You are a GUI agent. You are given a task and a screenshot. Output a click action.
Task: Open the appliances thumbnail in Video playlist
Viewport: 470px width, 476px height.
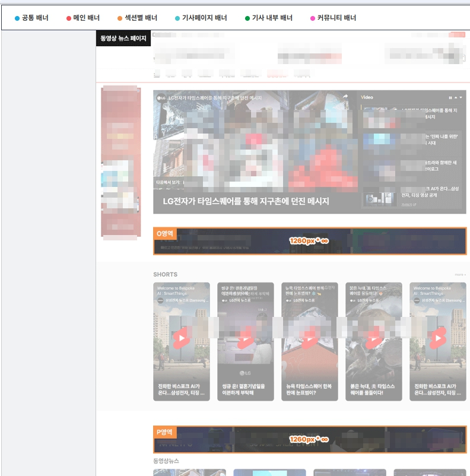pyautogui.click(x=380, y=199)
